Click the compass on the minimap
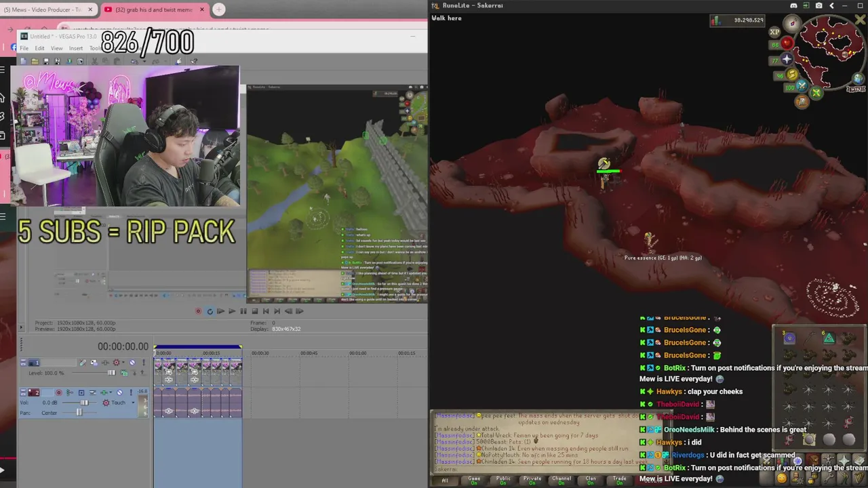Screen dimensions: 868x488 click(792, 24)
